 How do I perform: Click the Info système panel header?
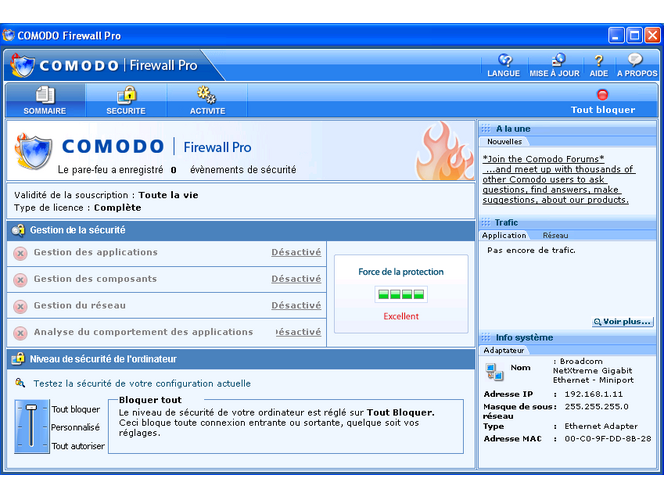[567, 338]
